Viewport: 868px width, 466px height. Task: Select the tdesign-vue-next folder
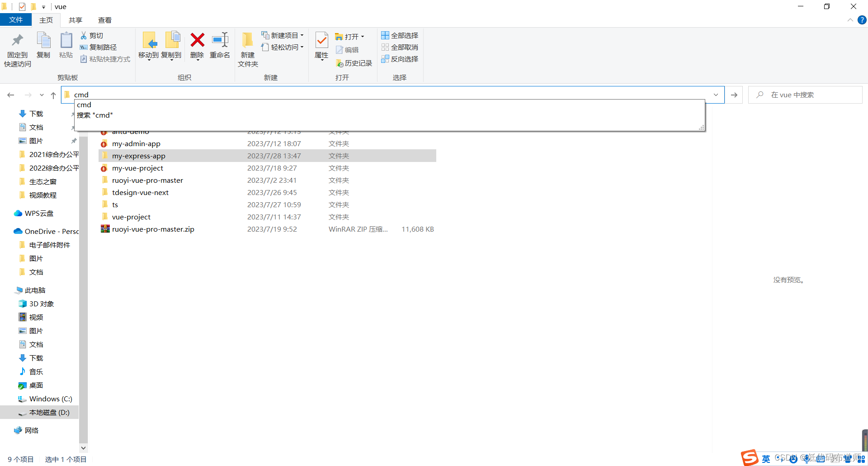tap(140, 192)
